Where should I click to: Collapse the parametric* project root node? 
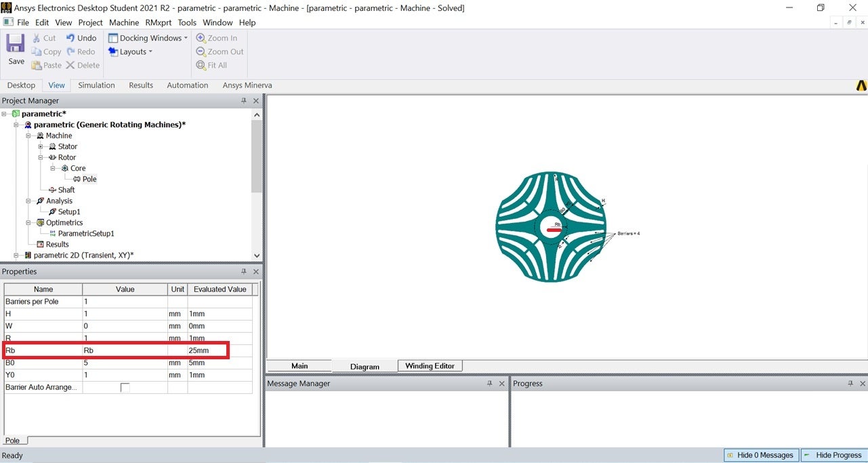pyautogui.click(x=4, y=114)
